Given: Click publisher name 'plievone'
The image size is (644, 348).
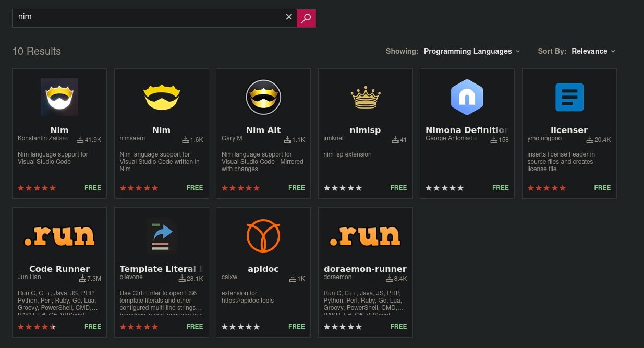Looking at the screenshot, I should [x=132, y=278].
